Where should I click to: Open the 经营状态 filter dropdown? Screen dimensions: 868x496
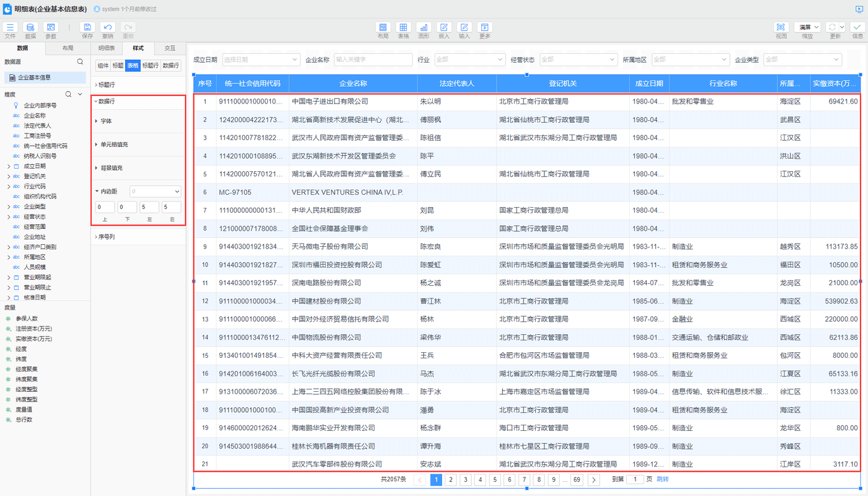click(x=578, y=60)
